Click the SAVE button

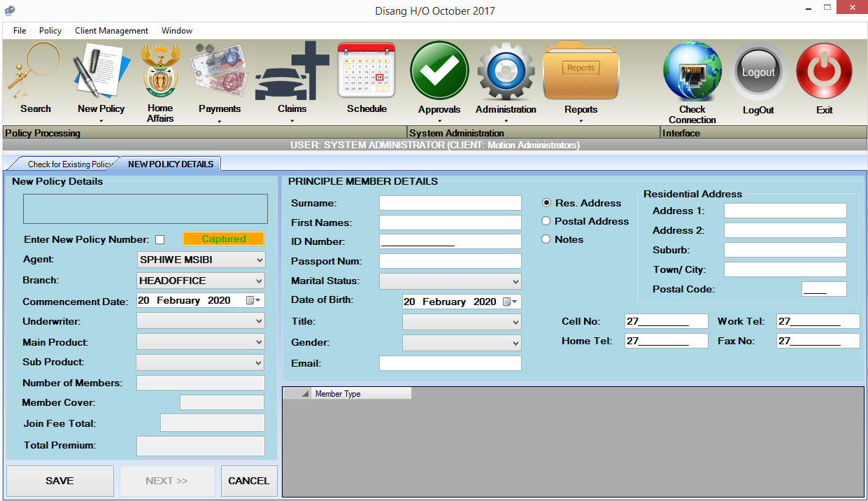pyautogui.click(x=59, y=481)
